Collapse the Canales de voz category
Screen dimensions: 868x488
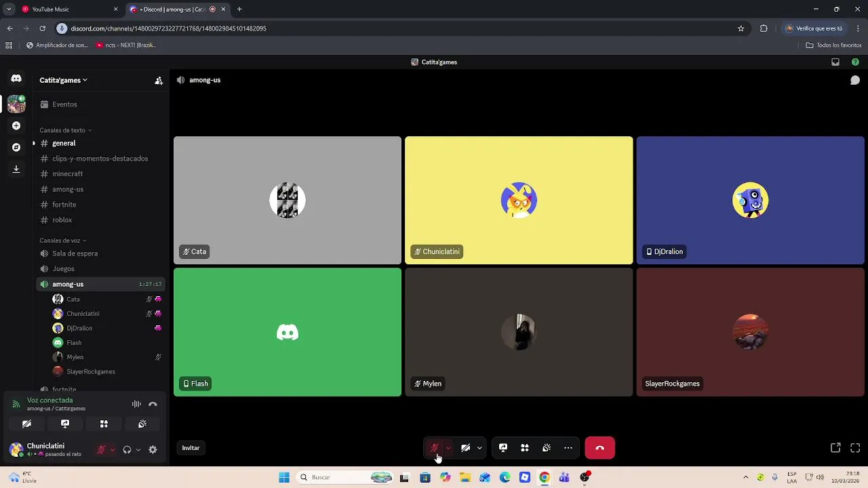(x=62, y=241)
